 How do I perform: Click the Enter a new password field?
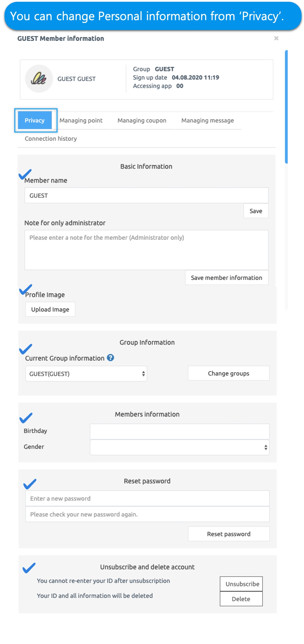pyautogui.click(x=147, y=498)
